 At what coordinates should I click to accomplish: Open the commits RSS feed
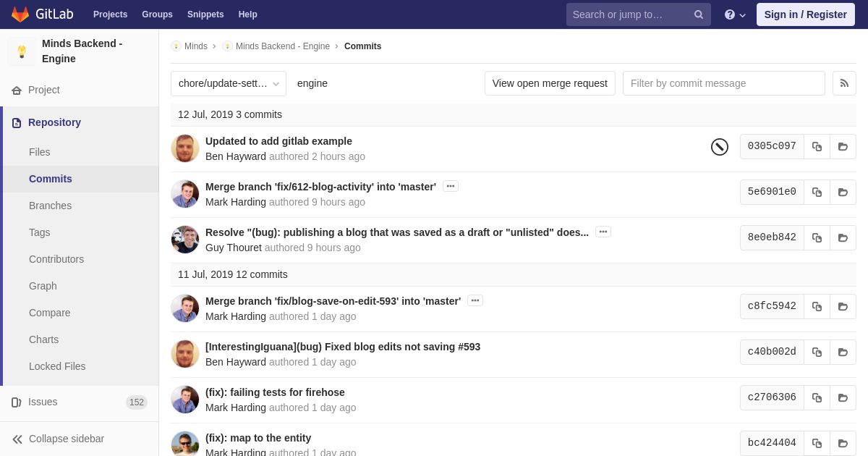click(x=844, y=83)
